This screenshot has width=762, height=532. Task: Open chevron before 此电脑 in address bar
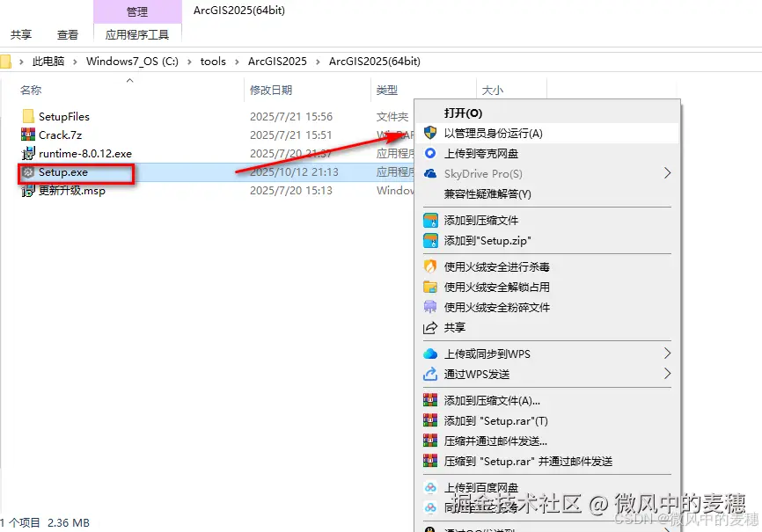(21, 62)
